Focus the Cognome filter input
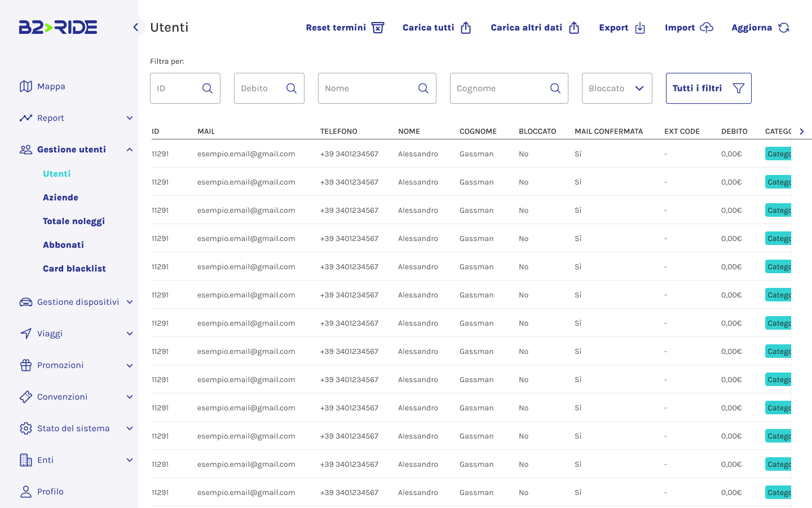The height and width of the screenshot is (508, 812). pos(509,88)
